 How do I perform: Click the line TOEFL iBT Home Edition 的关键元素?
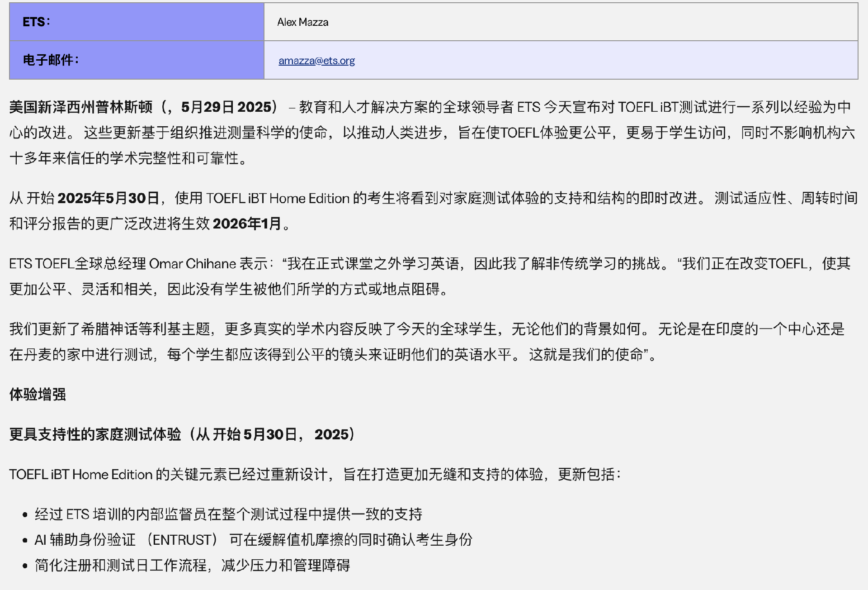tap(315, 474)
